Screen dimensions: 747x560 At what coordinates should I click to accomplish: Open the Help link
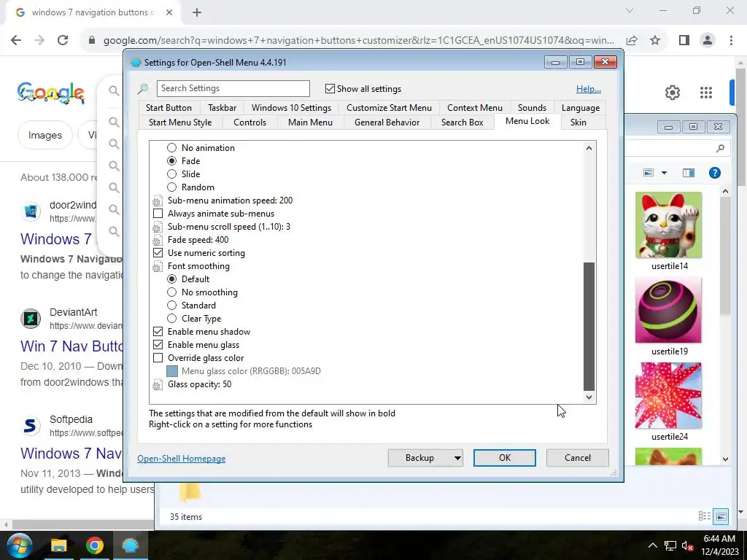(x=589, y=89)
